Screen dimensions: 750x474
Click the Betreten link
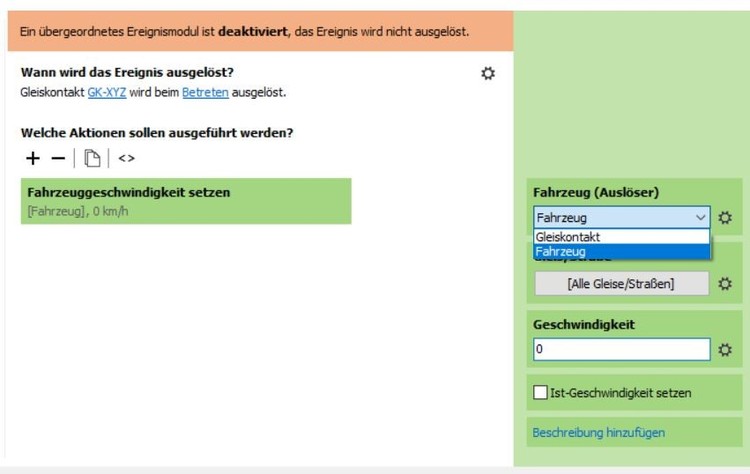tap(205, 92)
